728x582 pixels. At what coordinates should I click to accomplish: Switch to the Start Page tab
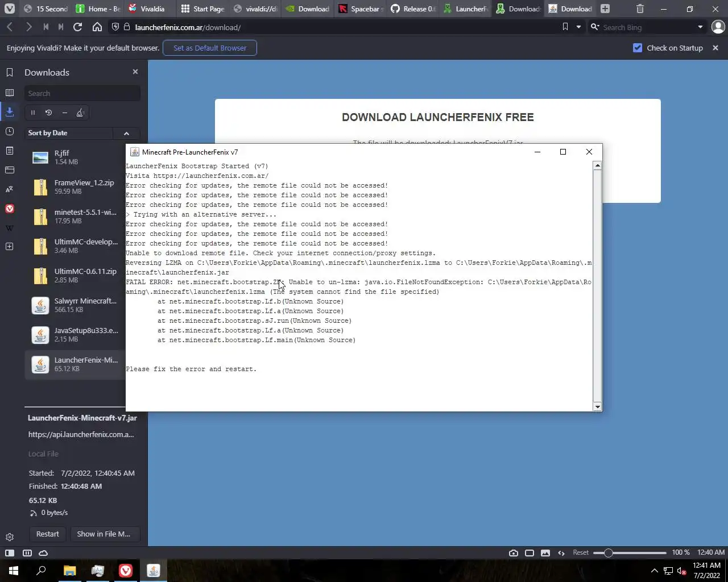(x=203, y=9)
